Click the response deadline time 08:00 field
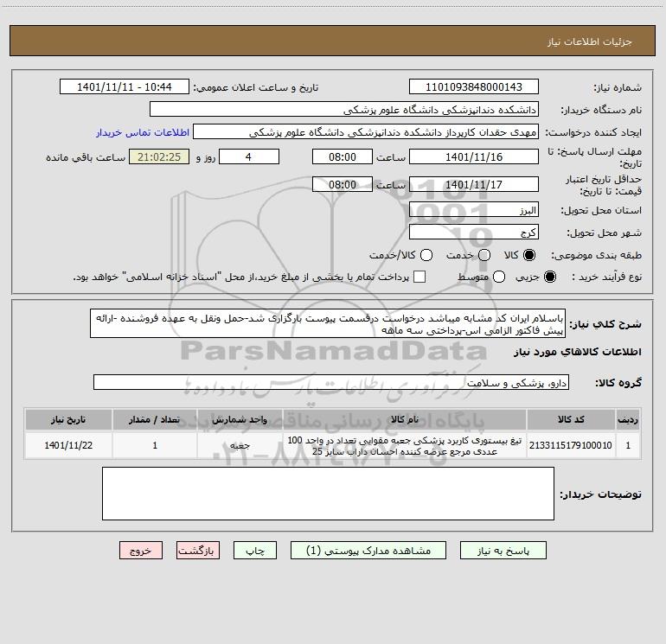This screenshot has width=666, height=644. pos(343,156)
